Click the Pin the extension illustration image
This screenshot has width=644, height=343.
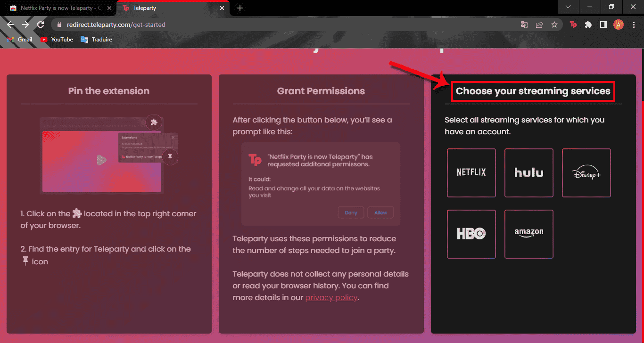click(x=109, y=154)
